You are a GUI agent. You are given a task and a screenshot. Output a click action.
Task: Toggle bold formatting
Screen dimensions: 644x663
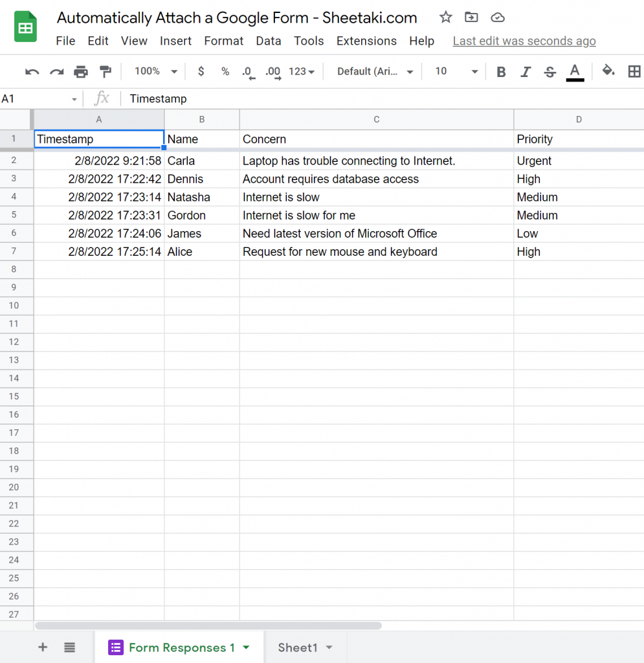500,71
